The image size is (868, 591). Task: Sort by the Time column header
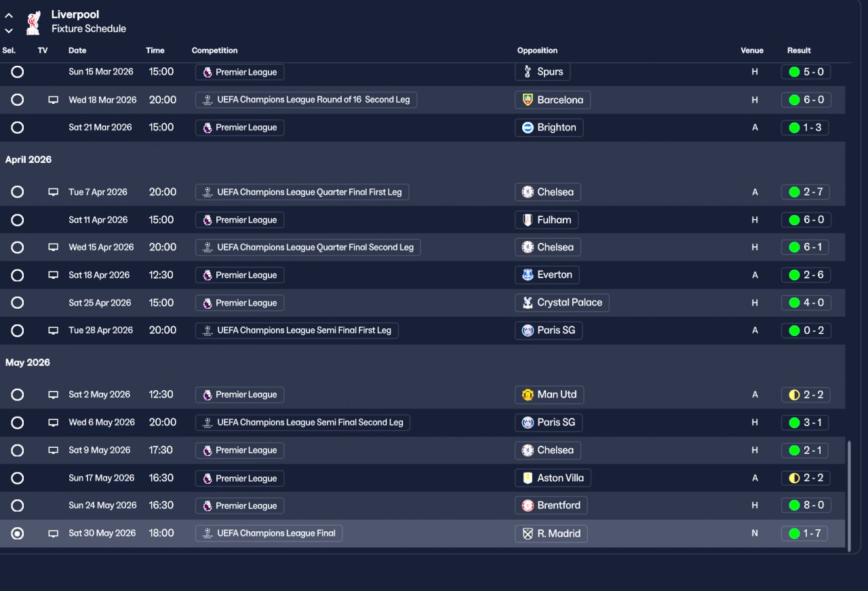[x=155, y=50]
